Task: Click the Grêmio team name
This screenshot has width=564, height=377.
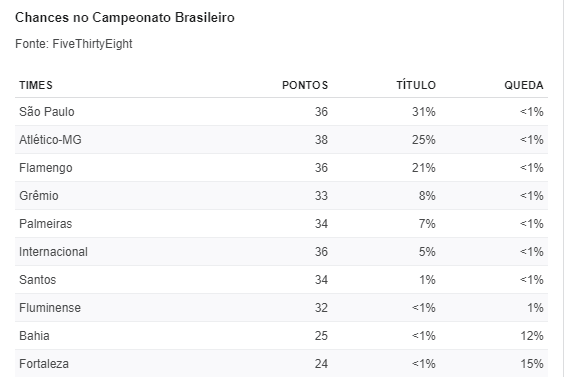Action: pyautogui.click(x=39, y=196)
